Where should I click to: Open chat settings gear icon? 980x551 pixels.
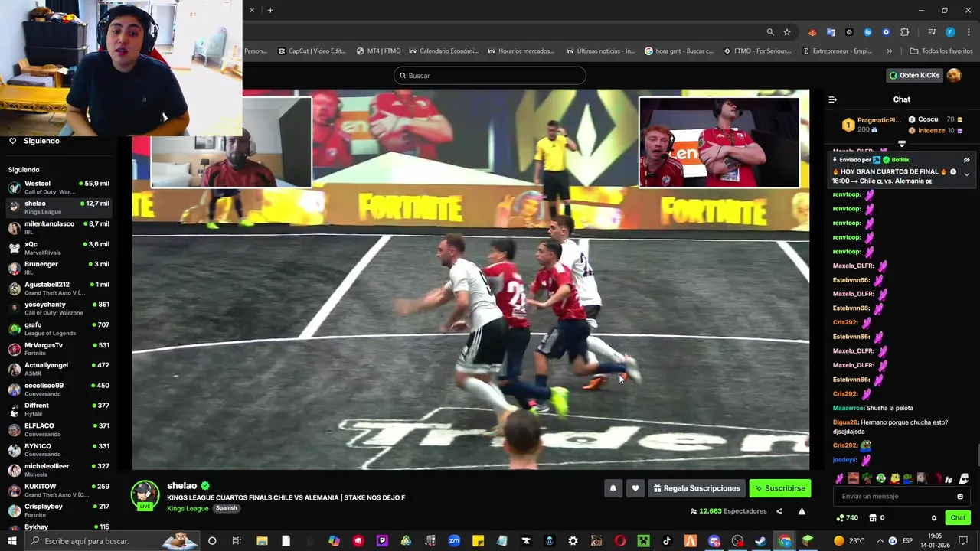(934, 518)
